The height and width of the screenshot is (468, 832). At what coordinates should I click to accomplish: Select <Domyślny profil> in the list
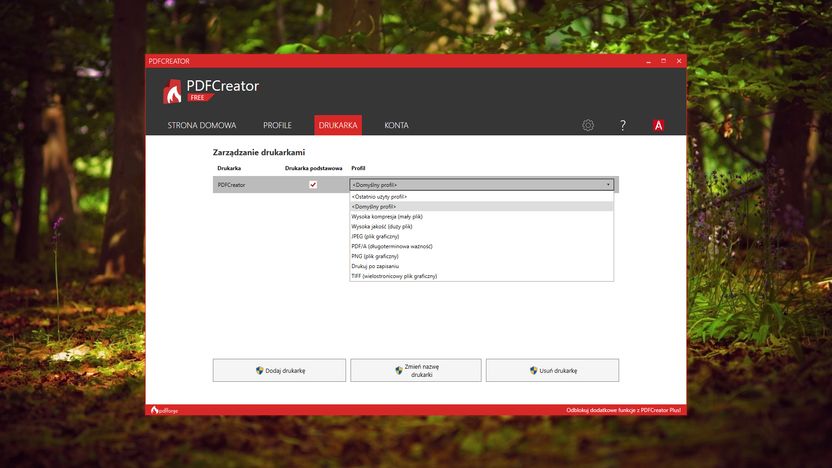pyautogui.click(x=481, y=206)
